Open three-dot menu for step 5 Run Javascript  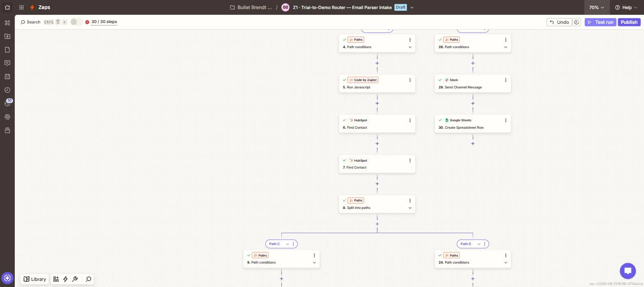point(410,80)
